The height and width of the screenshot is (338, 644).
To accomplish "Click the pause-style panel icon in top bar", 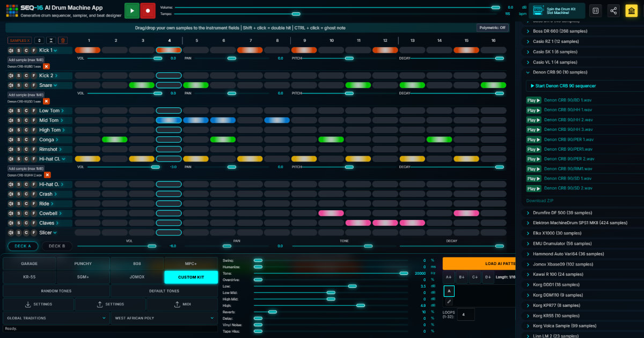I will pos(595,11).
